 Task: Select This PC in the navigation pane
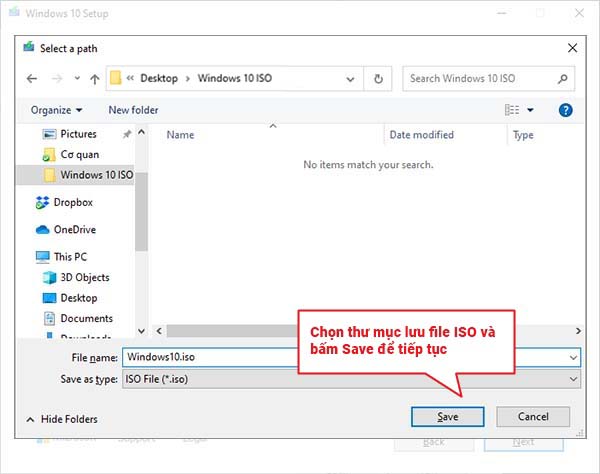[x=70, y=257]
